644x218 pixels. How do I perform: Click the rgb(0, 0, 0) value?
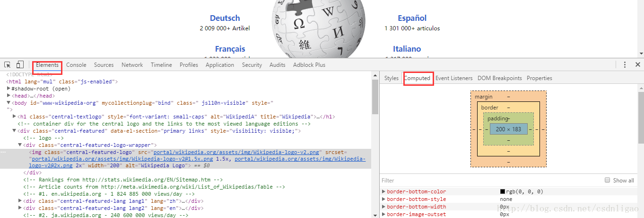coord(525,192)
